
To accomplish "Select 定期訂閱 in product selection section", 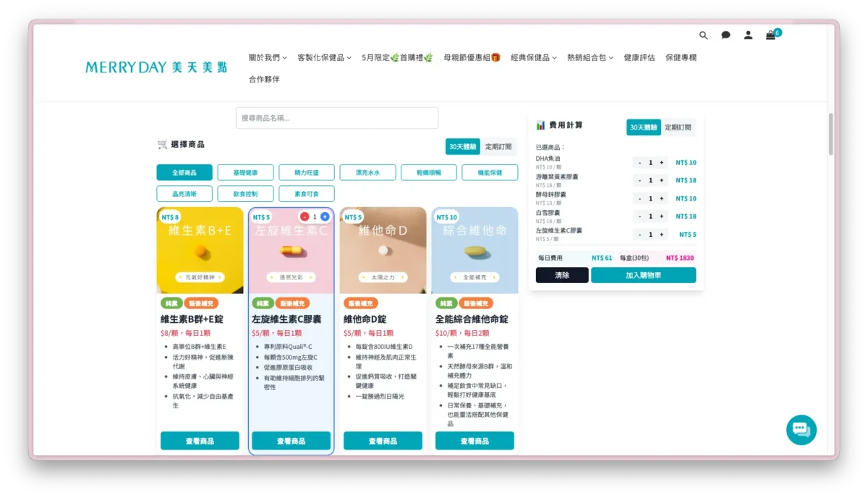I will point(498,146).
